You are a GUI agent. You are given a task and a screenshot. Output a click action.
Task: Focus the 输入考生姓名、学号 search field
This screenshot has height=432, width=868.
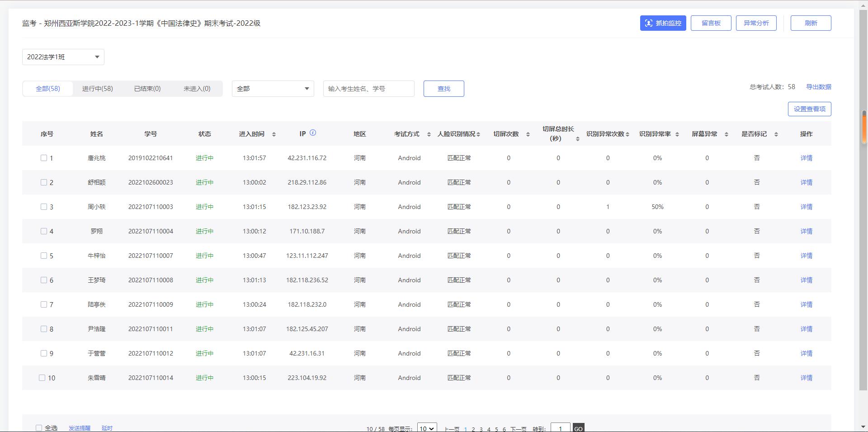(369, 89)
